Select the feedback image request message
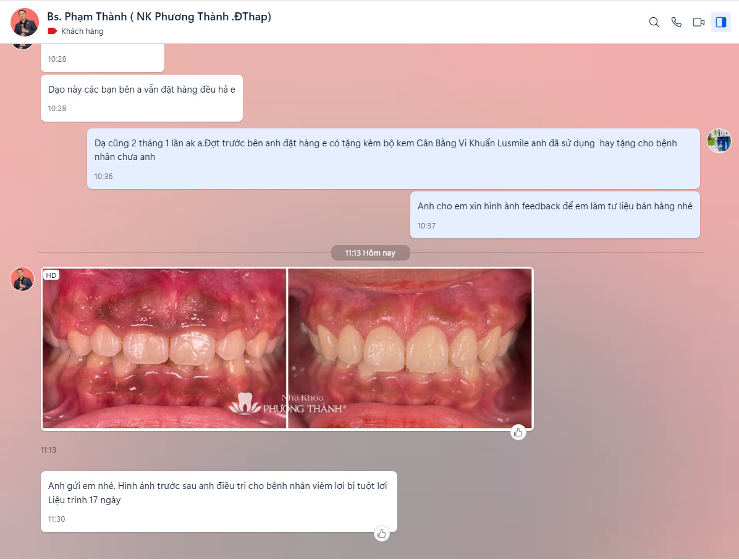Viewport: 739px width, 560px height. point(554,214)
